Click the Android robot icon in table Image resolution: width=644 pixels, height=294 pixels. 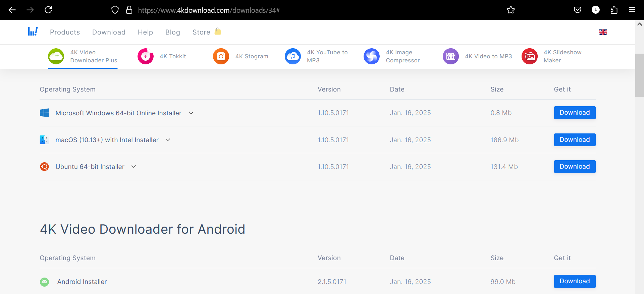44,282
